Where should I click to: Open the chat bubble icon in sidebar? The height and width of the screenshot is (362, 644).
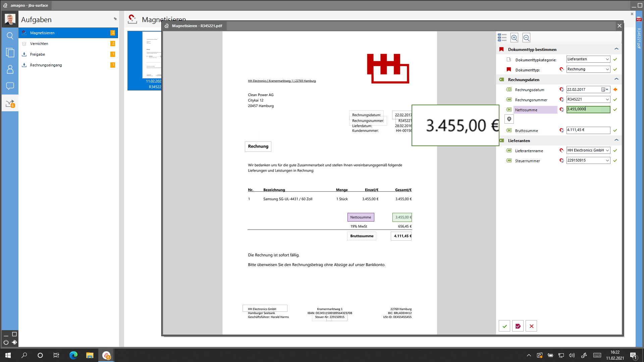coord(10,86)
